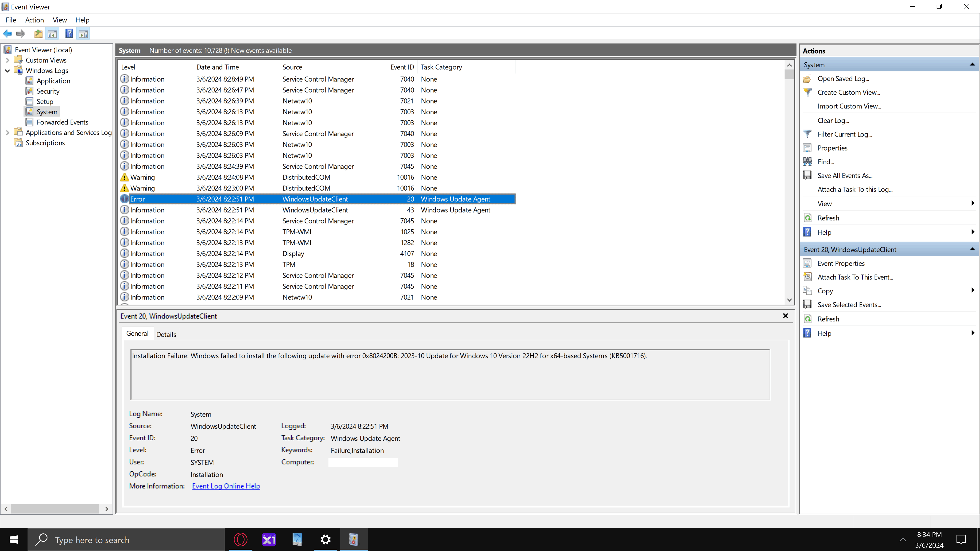980x551 pixels.
Task: Click the Back arrow toolbar icon
Action: coord(8,34)
